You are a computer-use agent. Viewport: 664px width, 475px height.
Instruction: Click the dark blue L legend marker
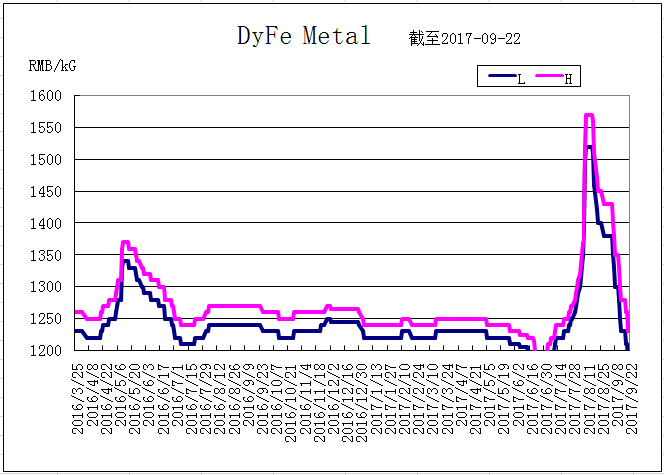point(502,76)
